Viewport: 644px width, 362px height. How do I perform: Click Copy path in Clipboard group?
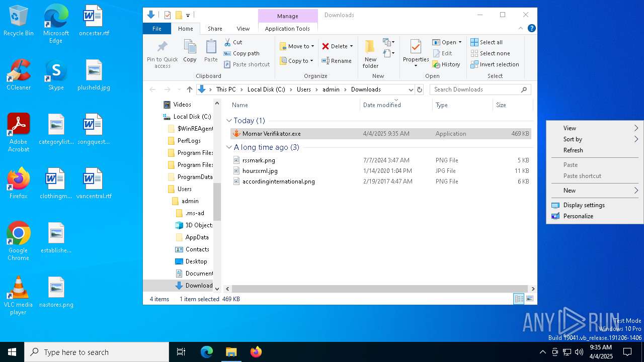coord(242,53)
